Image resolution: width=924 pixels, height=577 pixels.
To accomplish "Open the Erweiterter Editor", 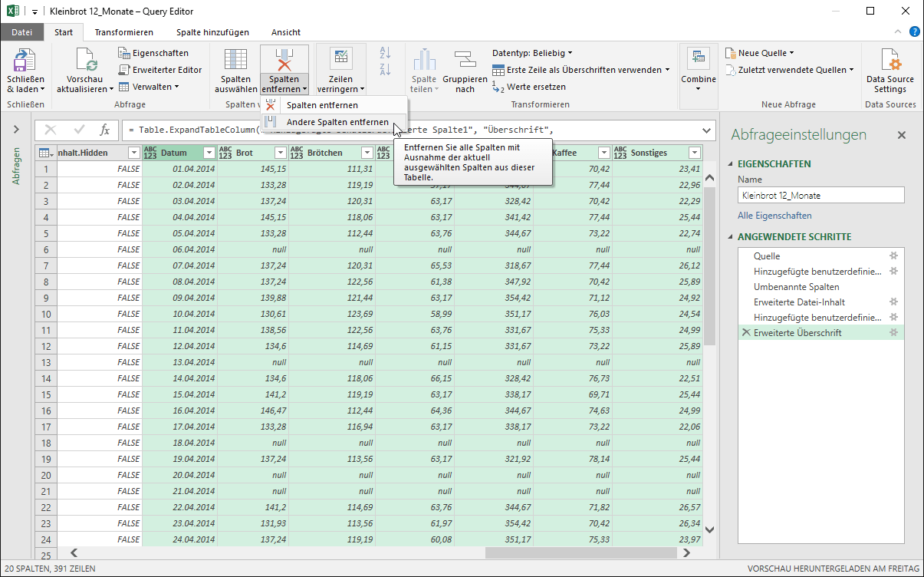I will tap(161, 70).
